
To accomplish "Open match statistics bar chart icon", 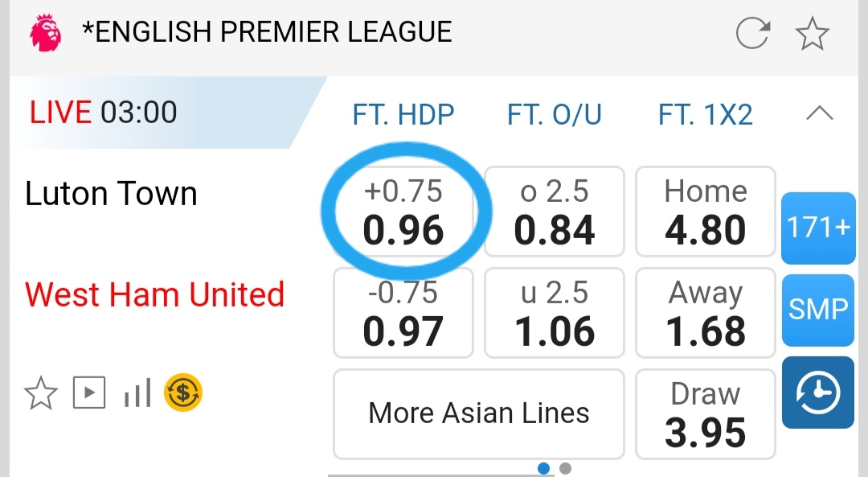I will [x=137, y=393].
